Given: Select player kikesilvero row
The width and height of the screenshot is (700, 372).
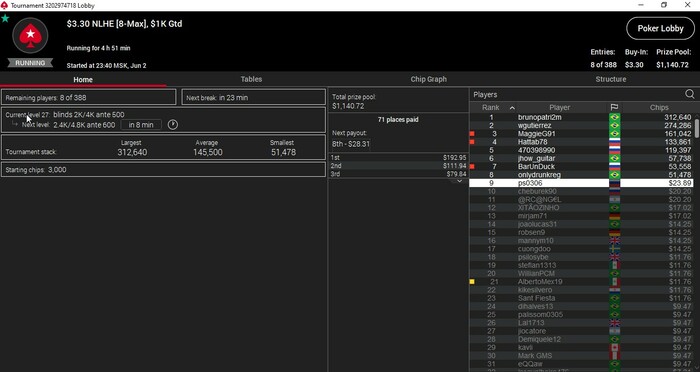Looking at the screenshot, I should (581, 290).
